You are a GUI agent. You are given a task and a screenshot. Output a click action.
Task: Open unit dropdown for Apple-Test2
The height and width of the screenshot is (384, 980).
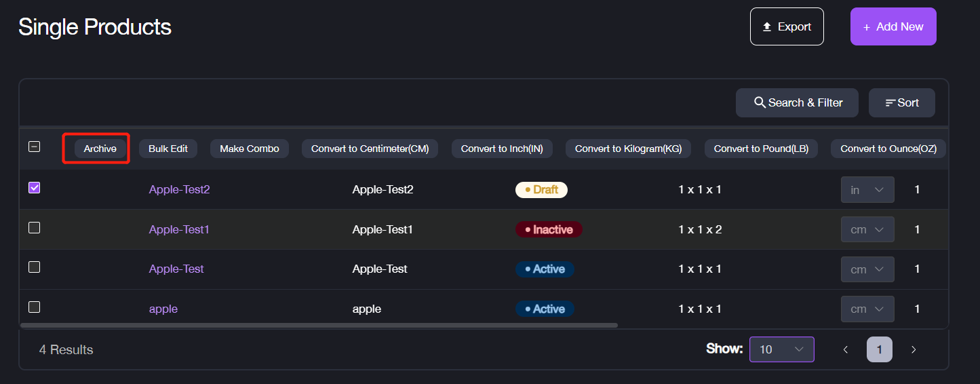pyautogui.click(x=867, y=190)
